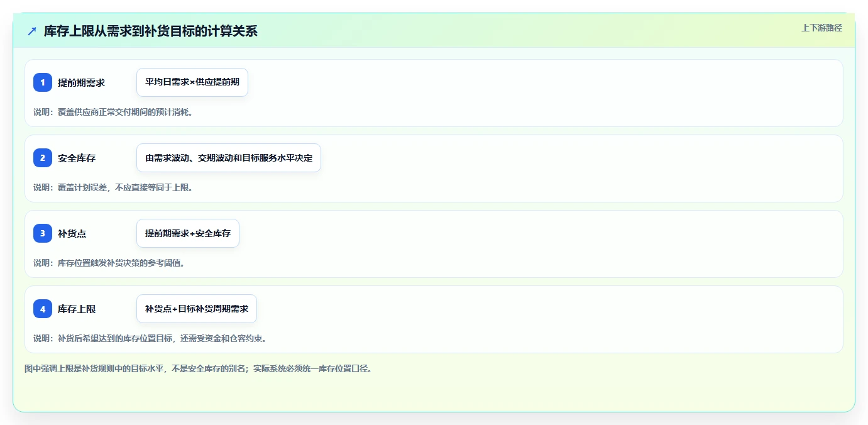
Task: Click the box 由需求波动、交期波动和目标服务水平决定
Action: click(x=229, y=158)
